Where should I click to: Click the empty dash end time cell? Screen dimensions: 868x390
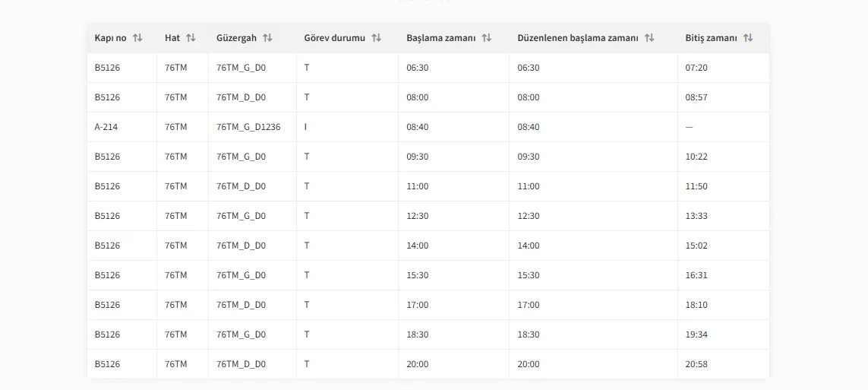[x=690, y=127]
